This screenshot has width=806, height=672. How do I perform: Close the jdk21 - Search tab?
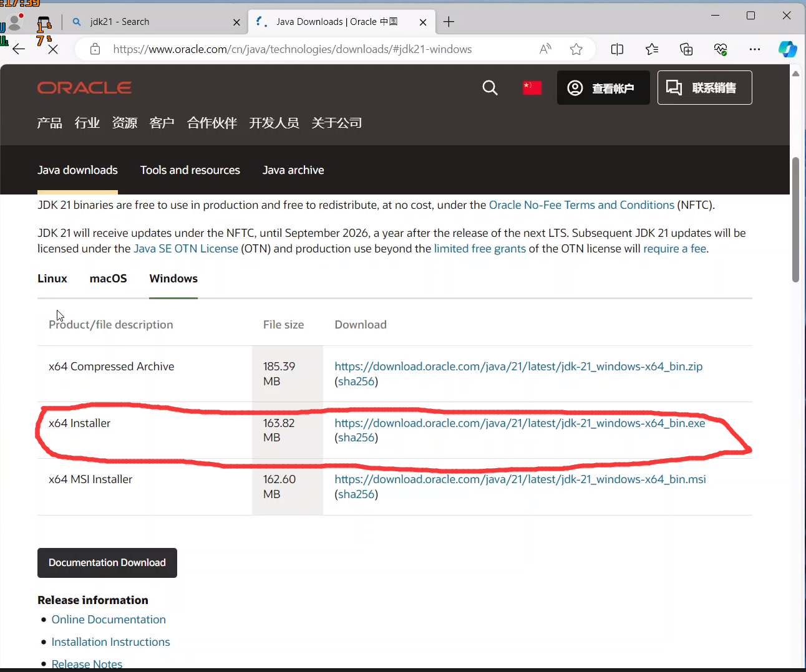pyautogui.click(x=236, y=22)
